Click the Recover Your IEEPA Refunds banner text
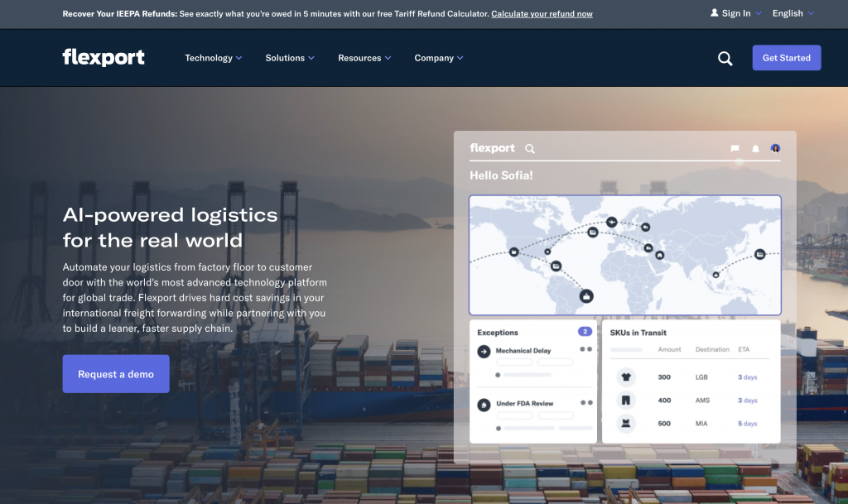 click(120, 13)
